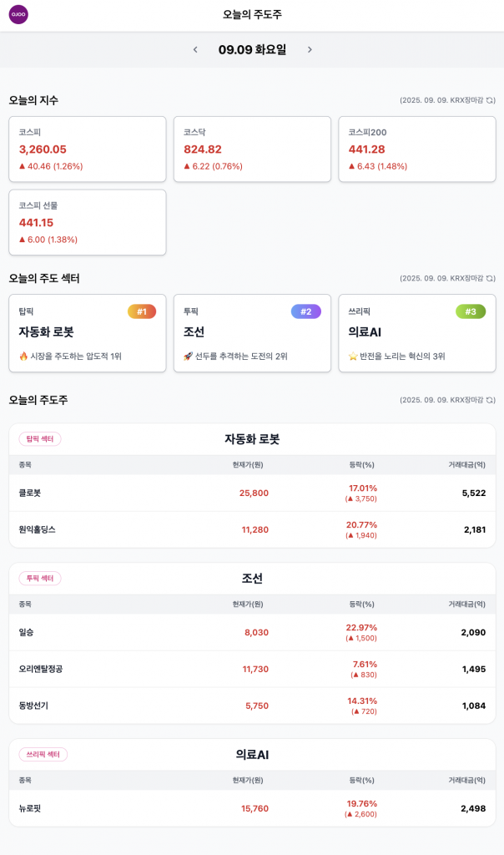The height and width of the screenshot is (855, 504).
Task: Open the 코스닥 index card
Action: pos(252,149)
